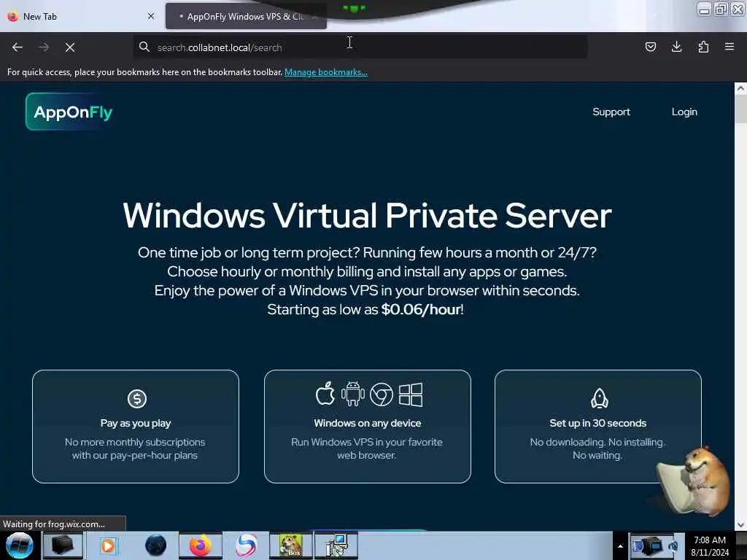Click the dollar coin Pay as you play icon
747x560 pixels.
click(x=136, y=399)
